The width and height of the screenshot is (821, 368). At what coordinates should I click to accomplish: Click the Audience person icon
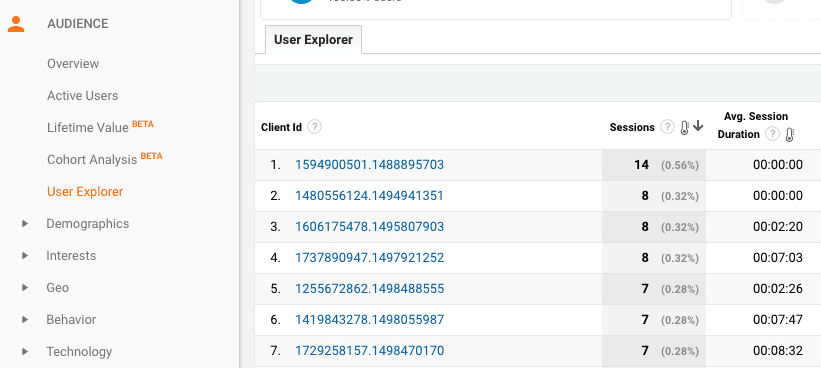(x=16, y=24)
